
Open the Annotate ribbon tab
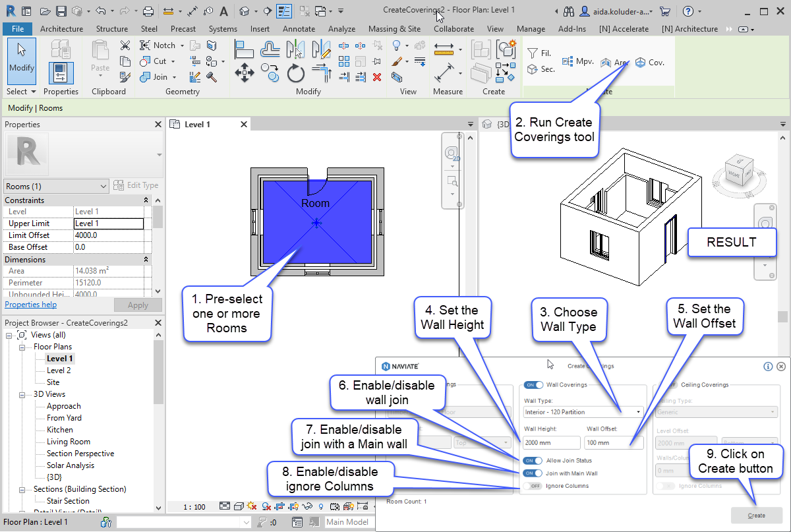click(x=299, y=29)
